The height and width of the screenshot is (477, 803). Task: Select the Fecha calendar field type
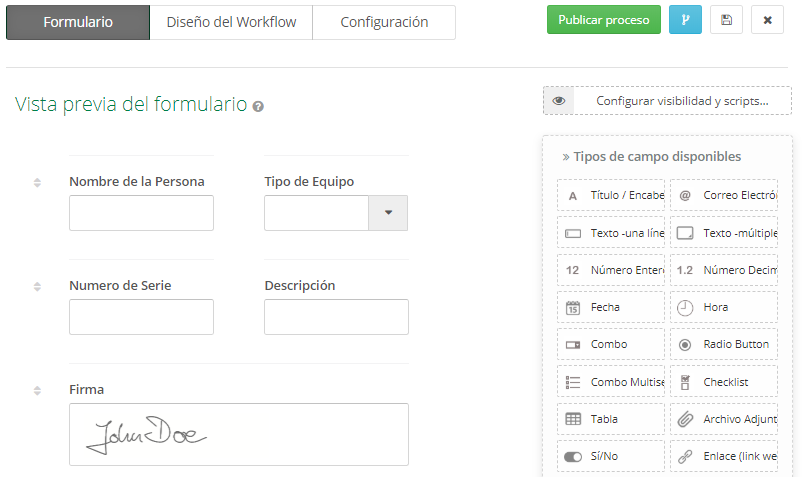click(x=610, y=307)
